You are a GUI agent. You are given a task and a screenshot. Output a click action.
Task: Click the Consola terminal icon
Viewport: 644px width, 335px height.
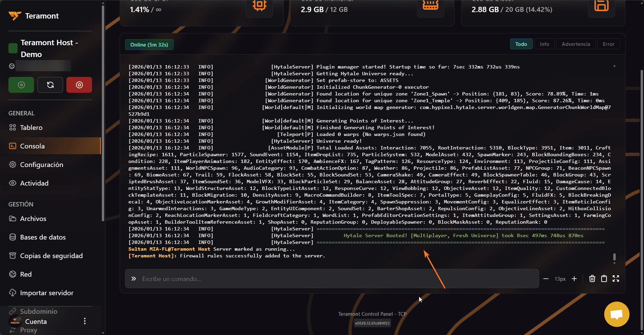(12, 146)
